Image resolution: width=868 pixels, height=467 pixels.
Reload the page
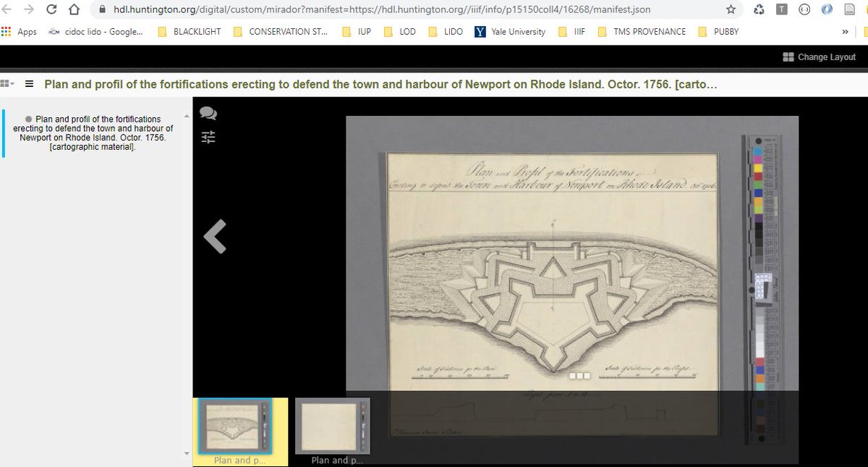pyautogui.click(x=52, y=9)
